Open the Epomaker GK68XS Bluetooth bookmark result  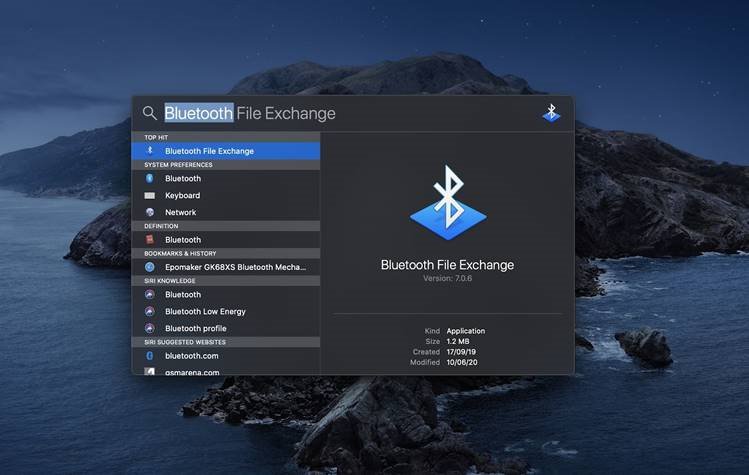[225, 267]
